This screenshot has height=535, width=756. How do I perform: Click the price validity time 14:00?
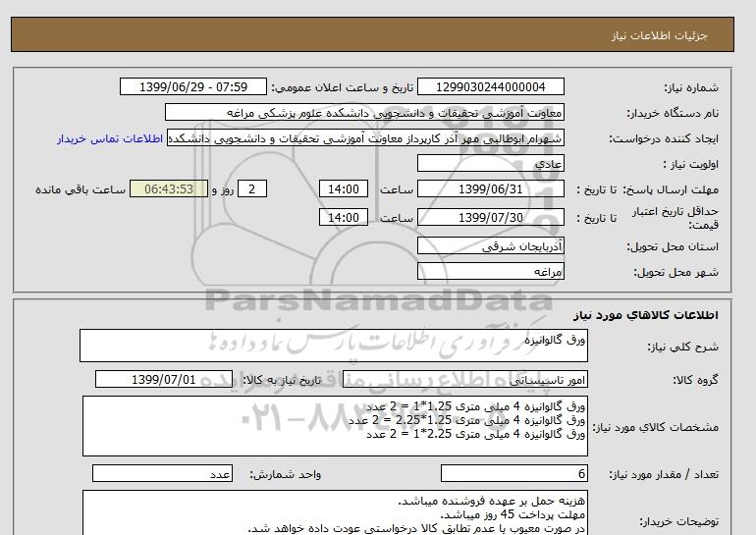click(344, 217)
